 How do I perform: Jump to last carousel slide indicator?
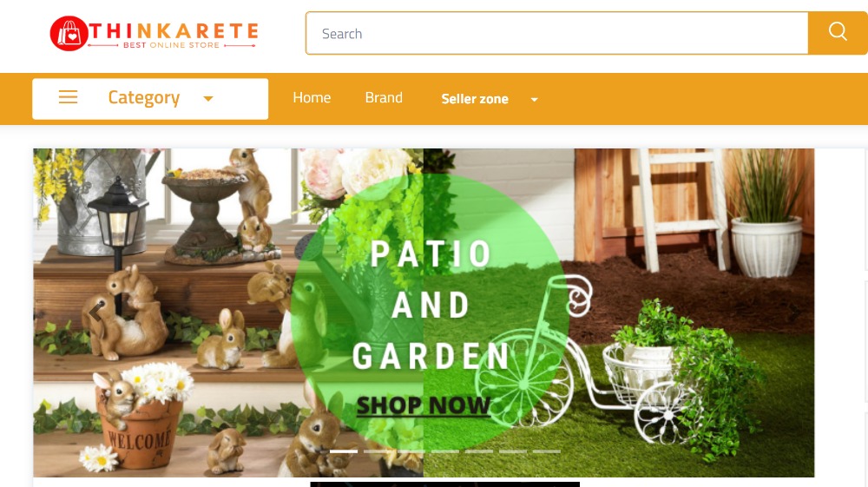click(x=546, y=451)
